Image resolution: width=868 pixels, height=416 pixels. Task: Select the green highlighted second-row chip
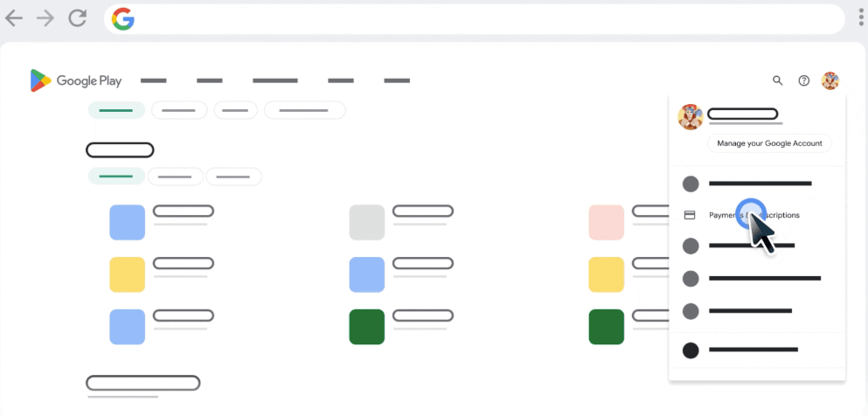(116, 177)
